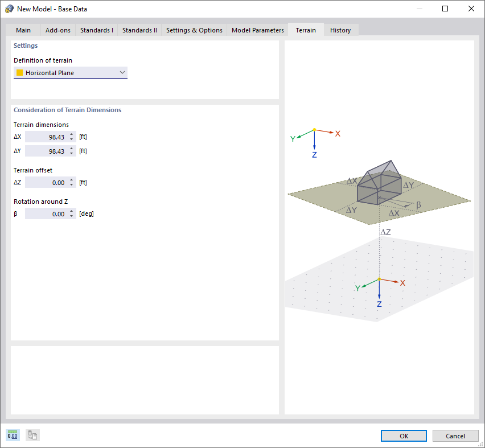This screenshot has width=485, height=448.
Task: Increase ΔX terrain dimension with the up arrow
Action: [72, 134]
